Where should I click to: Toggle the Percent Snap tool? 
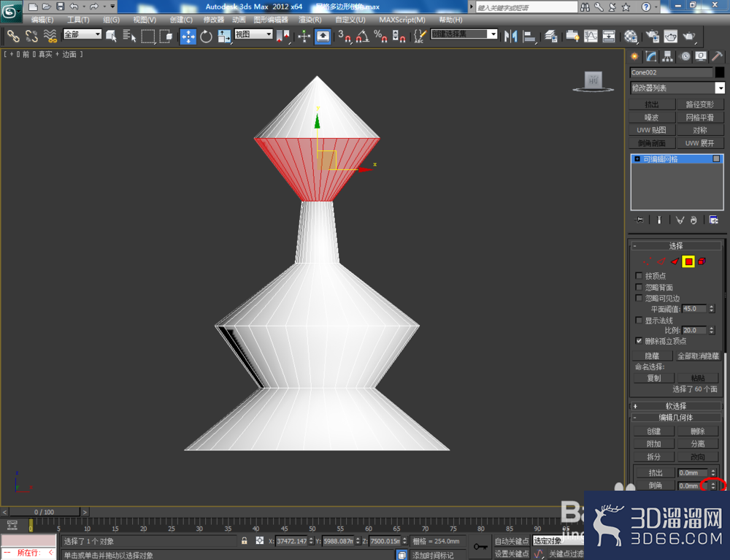tap(380, 37)
